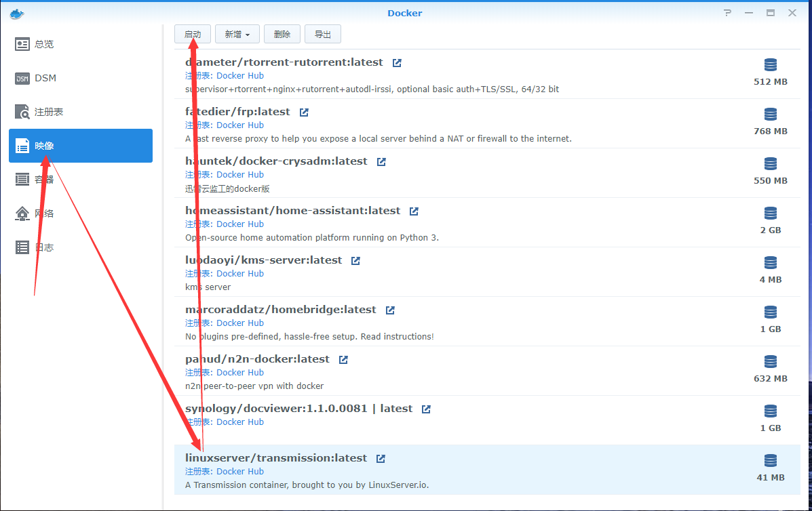The width and height of the screenshot is (812, 511).
Task: Click the 41 MB database size icon
Action: pyautogui.click(x=771, y=460)
